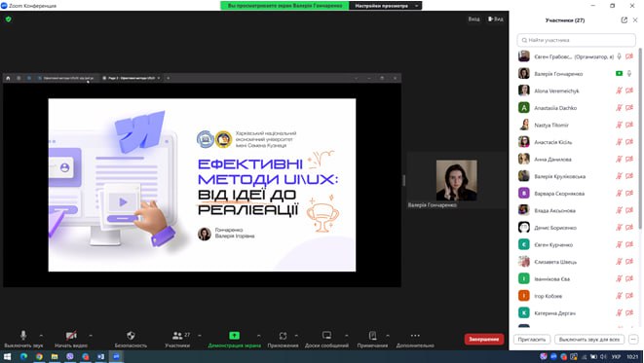Click the microphone icon to mute audio
The height and width of the screenshot is (363, 644).
[x=23, y=335]
